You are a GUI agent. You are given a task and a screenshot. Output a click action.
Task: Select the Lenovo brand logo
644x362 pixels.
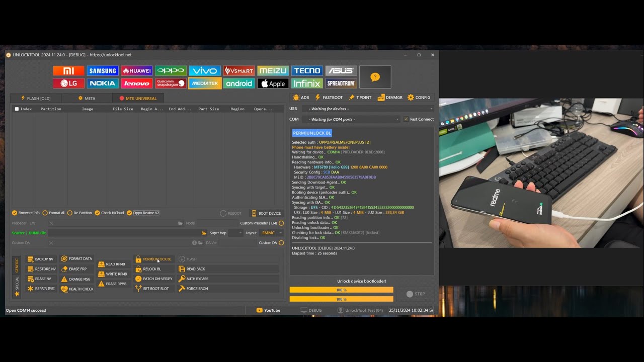(x=137, y=83)
